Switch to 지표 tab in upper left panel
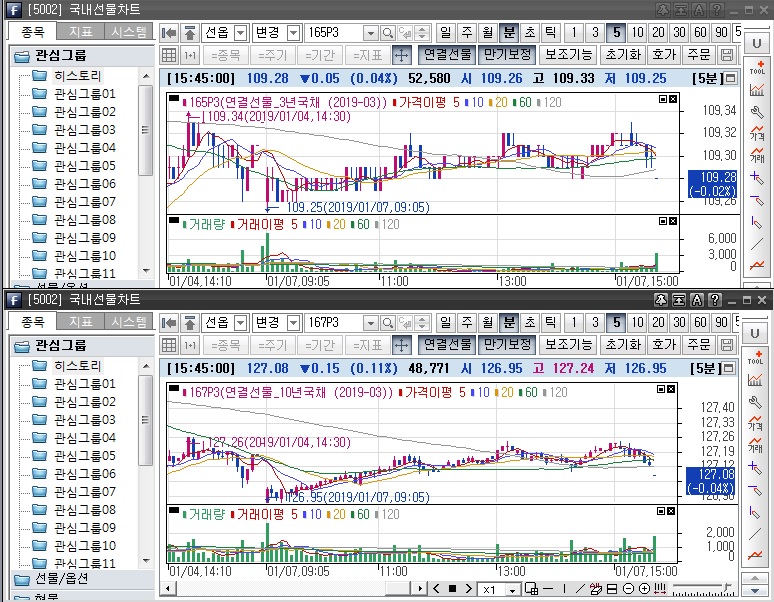 pyautogui.click(x=80, y=32)
